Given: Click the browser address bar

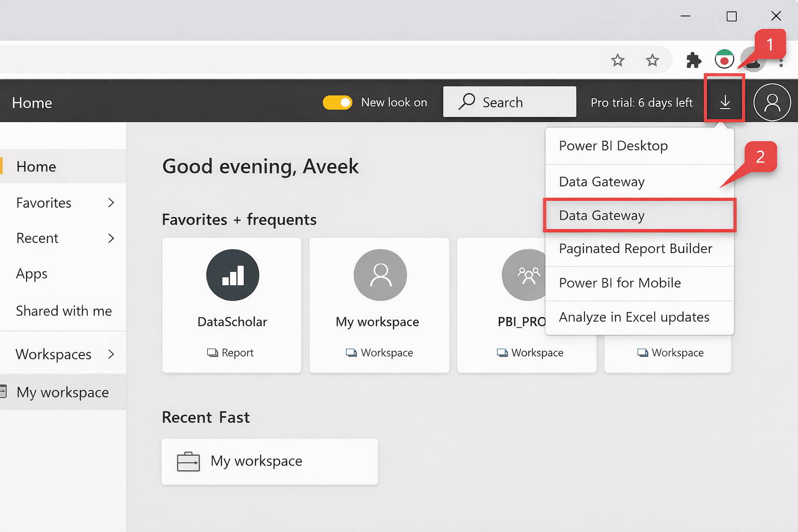Looking at the screenshot, I should (x=335, y=59).
